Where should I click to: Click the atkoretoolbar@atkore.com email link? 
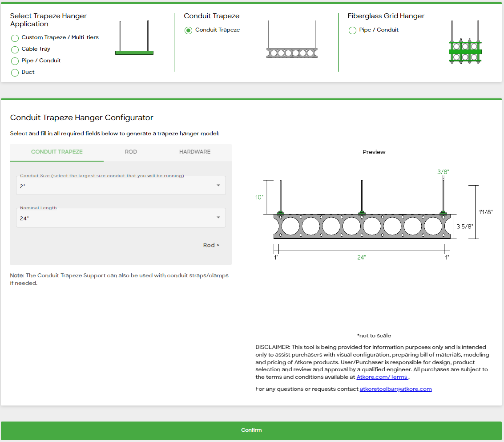click(395, 389)
